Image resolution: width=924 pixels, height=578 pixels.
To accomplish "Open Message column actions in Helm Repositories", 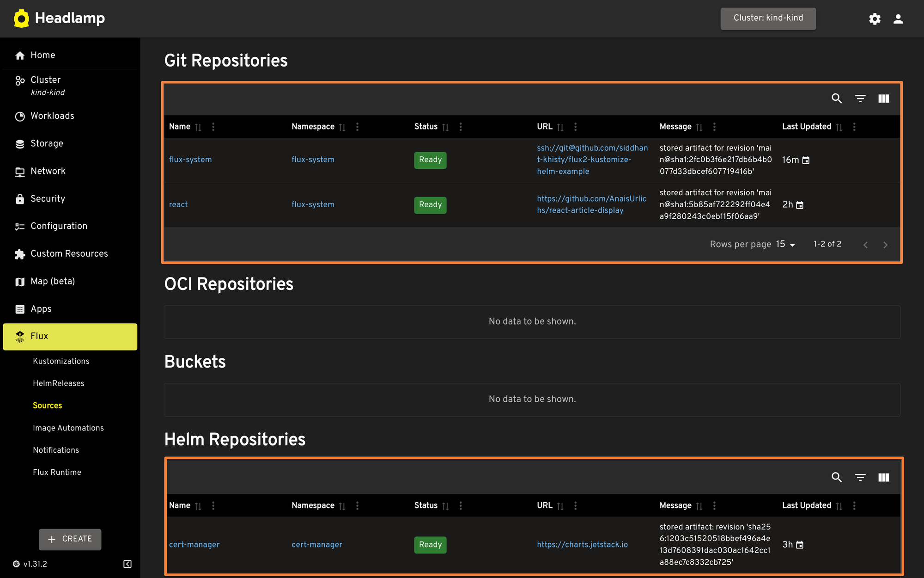I will point(715,506).
